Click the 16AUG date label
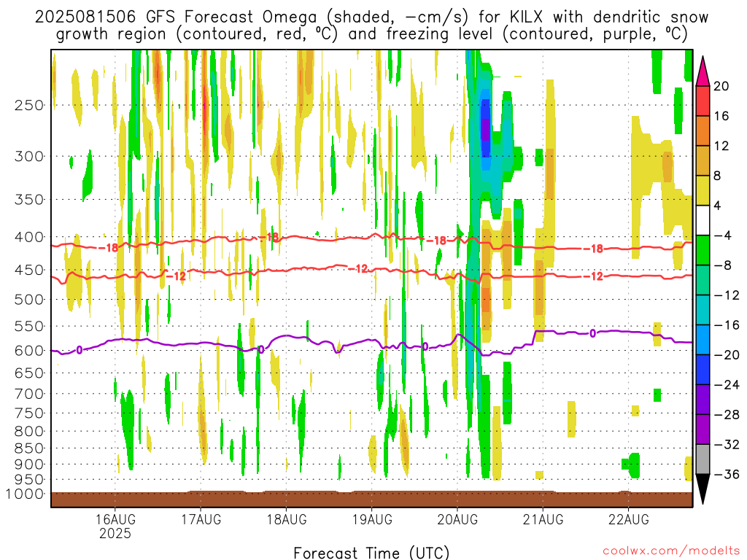This screenshot has height=560, width=747. pyautogui.click(x=115, y=519)
